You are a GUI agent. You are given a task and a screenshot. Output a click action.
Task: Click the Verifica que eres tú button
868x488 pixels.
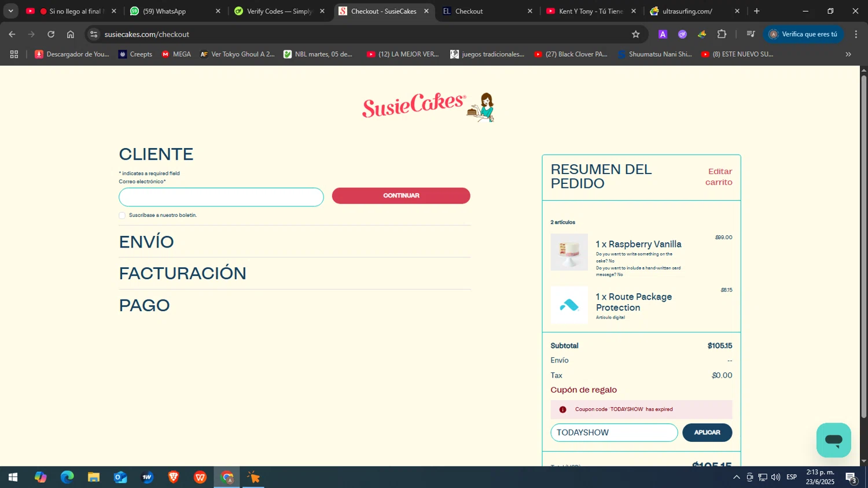[803, 34]
